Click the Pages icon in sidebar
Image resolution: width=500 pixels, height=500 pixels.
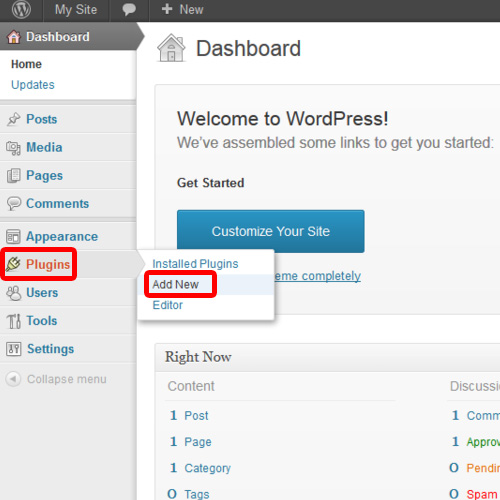tap(14, 176)
